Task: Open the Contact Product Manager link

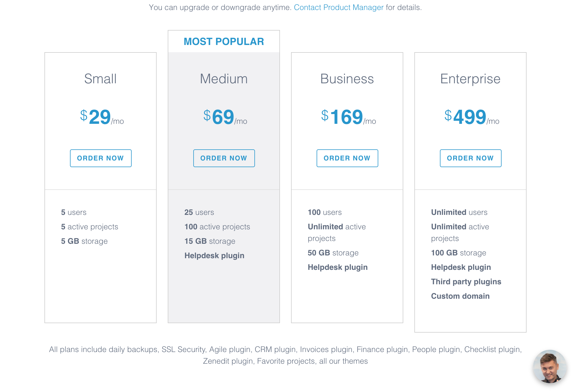Action: coord(339,7)
